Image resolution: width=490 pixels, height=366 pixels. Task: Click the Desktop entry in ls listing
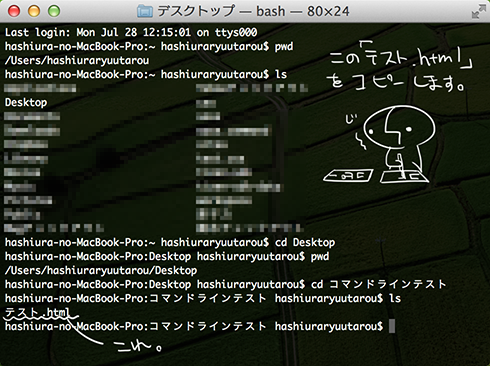tap(26, 102)
